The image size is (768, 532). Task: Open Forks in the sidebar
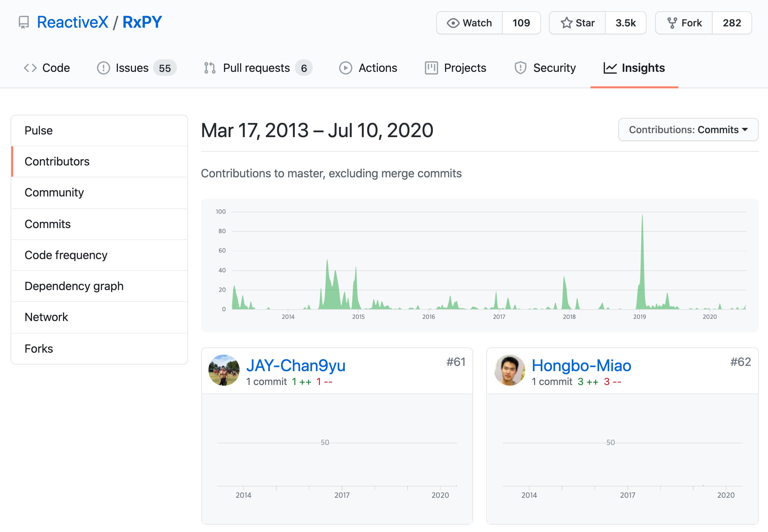point(99,349)
